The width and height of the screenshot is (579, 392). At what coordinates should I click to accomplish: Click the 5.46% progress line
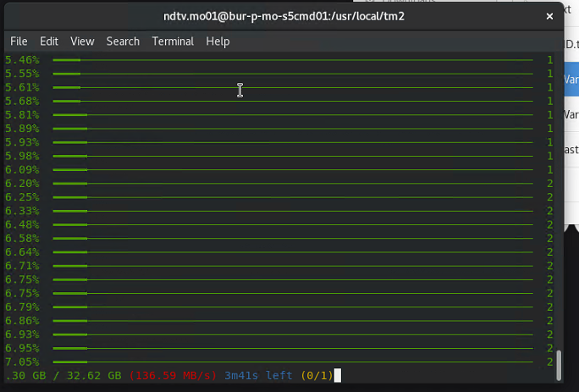click(x=293, y=60)
